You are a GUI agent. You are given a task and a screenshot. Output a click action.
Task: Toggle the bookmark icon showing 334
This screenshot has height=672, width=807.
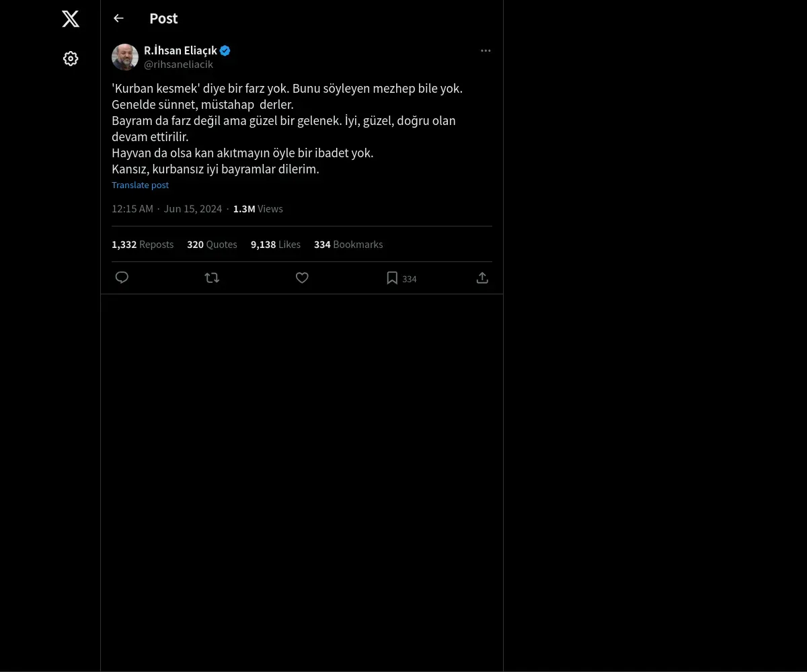point(393,278)
